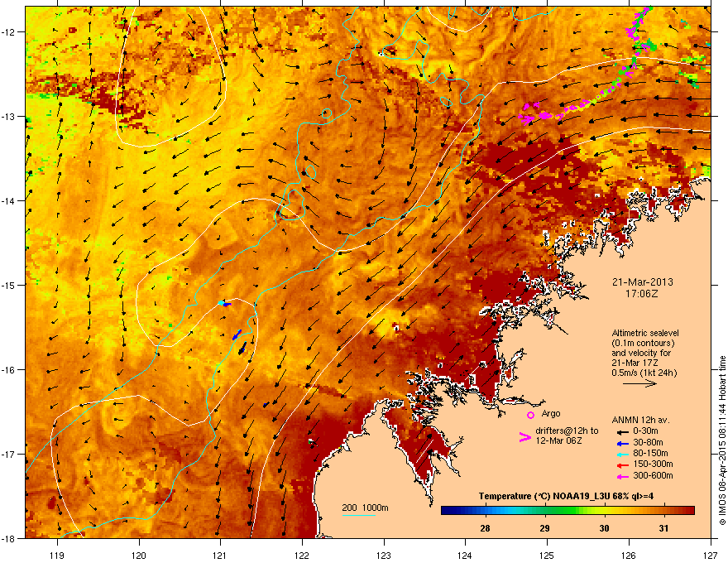Click the 127 longitude axis label
The image size is (728, 563).
coord(711,555)
